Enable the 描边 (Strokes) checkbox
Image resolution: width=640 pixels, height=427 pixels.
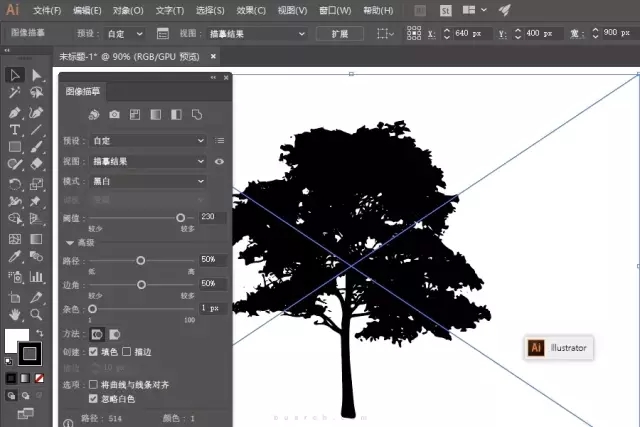tap(127, 352)
